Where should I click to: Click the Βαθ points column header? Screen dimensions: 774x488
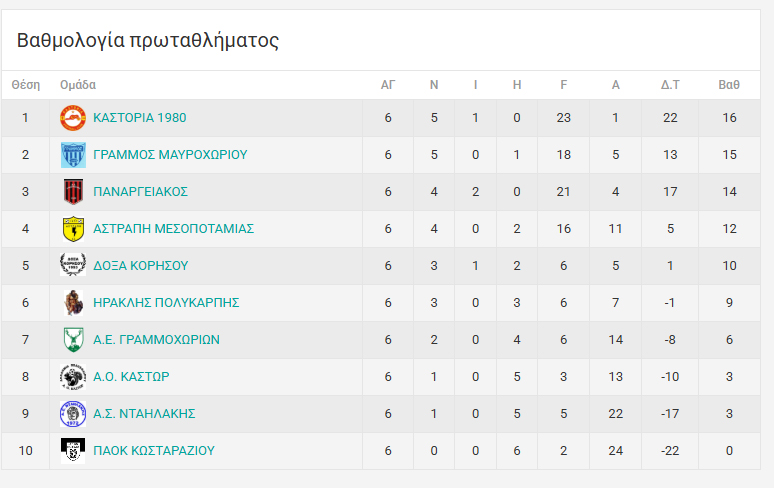click(x=729, y=85)
